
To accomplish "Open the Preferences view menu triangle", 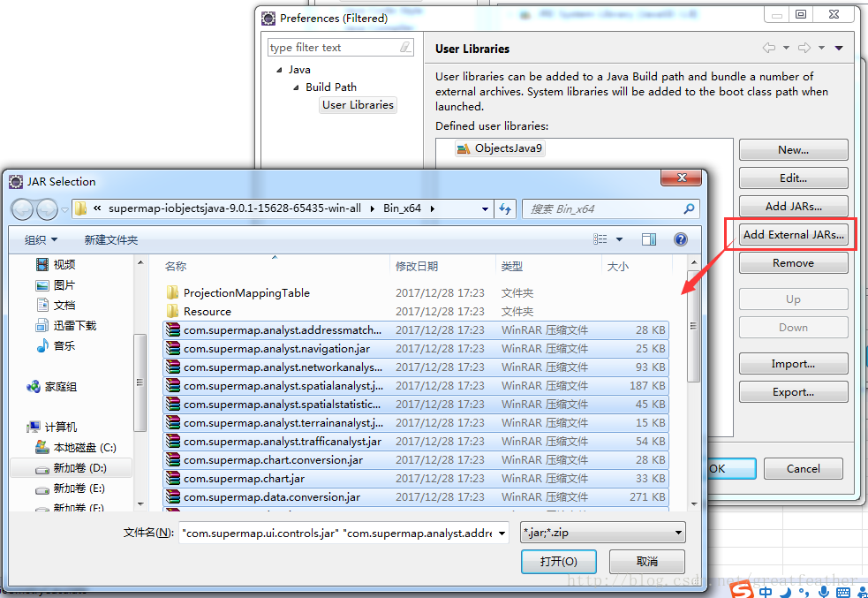I will point(839,49).
